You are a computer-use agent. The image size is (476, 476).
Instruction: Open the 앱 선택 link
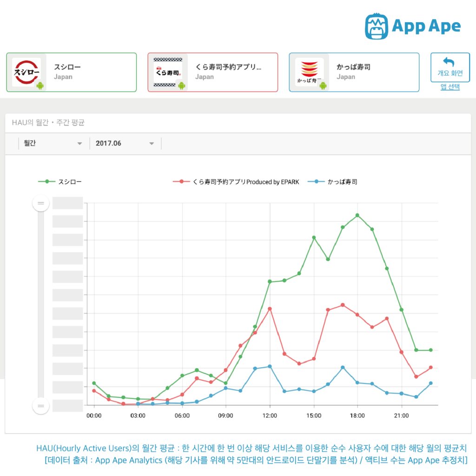pyautogui.click(x=450, y=87)
